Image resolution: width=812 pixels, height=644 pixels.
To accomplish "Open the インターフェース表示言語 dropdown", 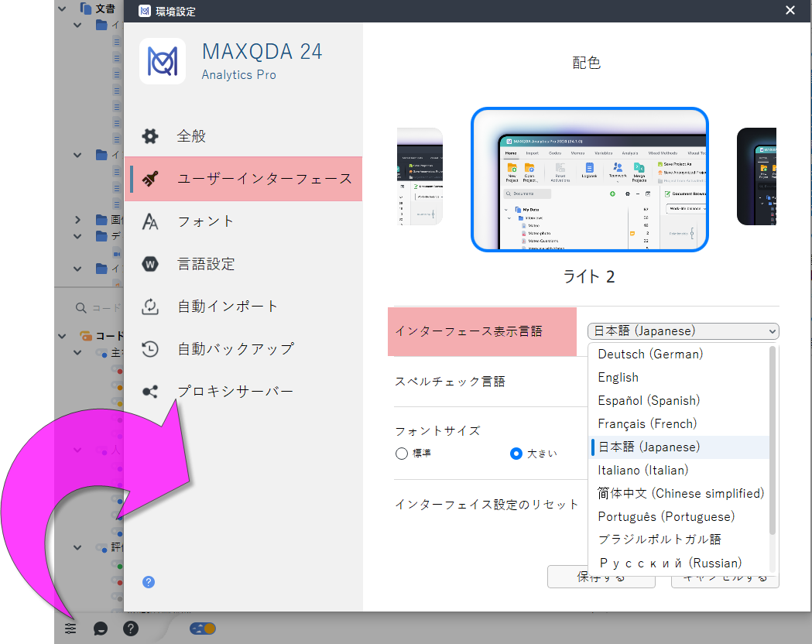I will tap(683, 331).
